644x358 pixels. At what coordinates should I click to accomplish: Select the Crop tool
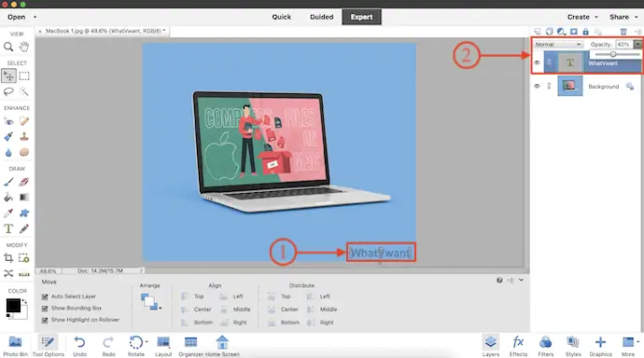pyautogui.click(x=8, y=258)
